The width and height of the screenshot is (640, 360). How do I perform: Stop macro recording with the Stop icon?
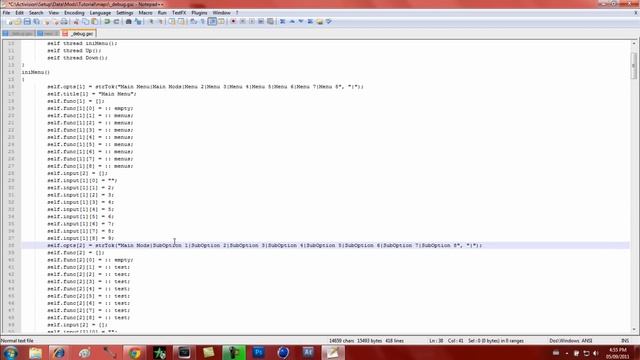point(242,21)
